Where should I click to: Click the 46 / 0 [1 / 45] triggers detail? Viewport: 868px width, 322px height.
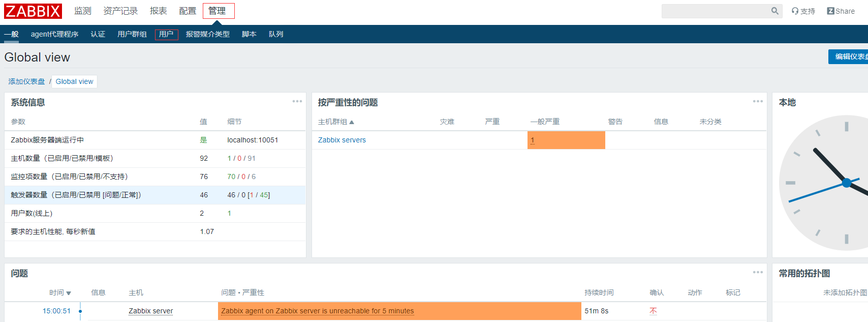(x=249, y=195)
